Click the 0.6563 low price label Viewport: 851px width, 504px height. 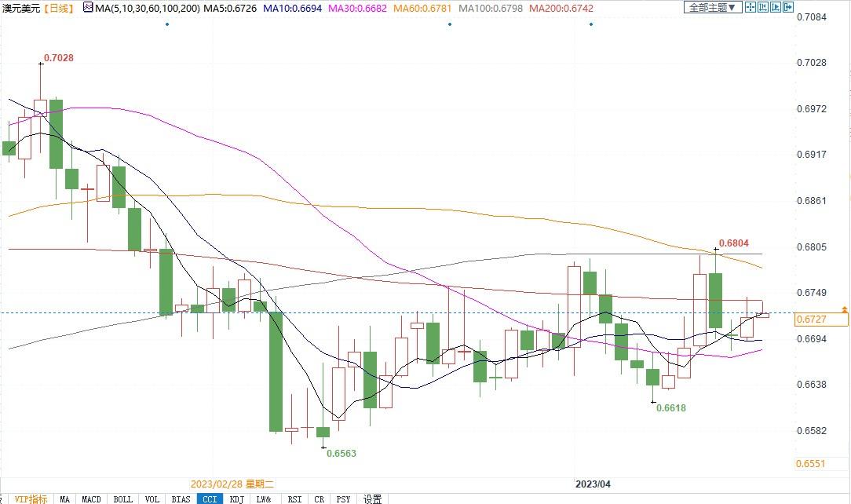341,454
